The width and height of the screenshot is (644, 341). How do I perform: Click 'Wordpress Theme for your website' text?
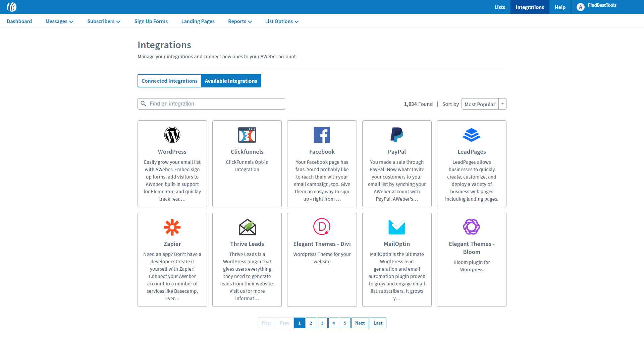[x=322, y=258]
